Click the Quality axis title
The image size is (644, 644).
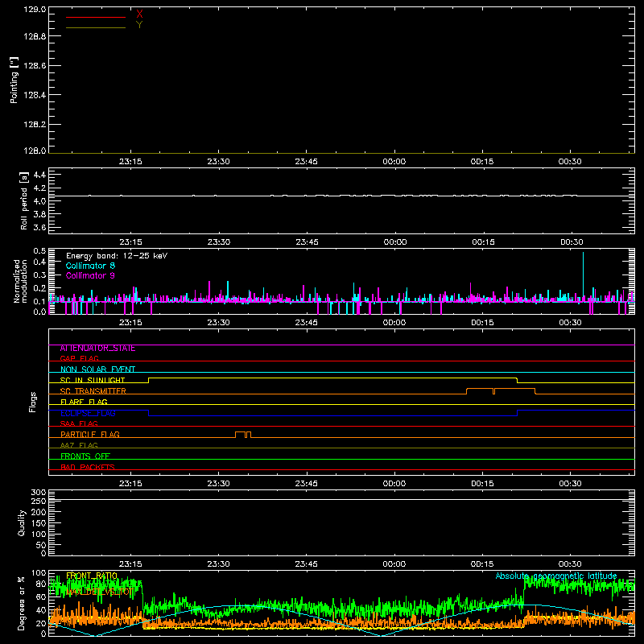click(22, 522)
